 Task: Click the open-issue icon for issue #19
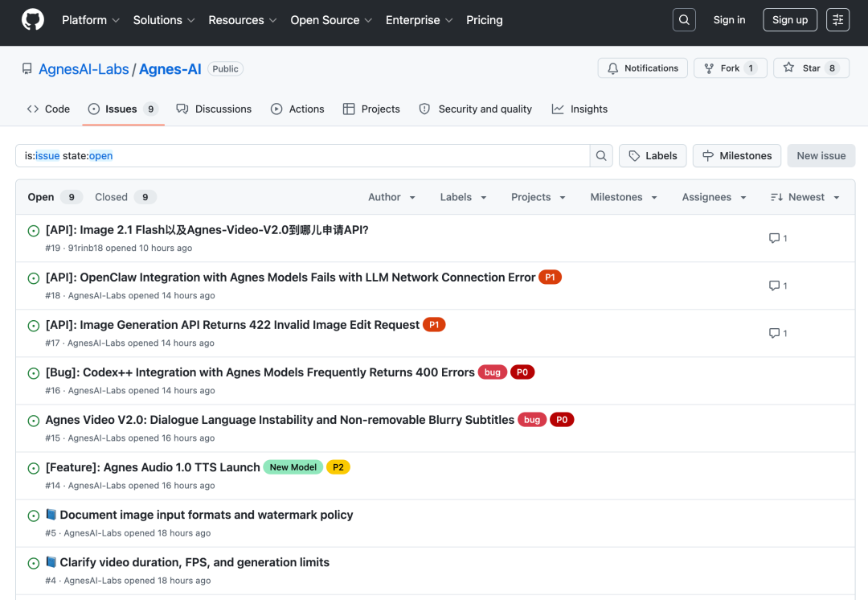point(34,231)
